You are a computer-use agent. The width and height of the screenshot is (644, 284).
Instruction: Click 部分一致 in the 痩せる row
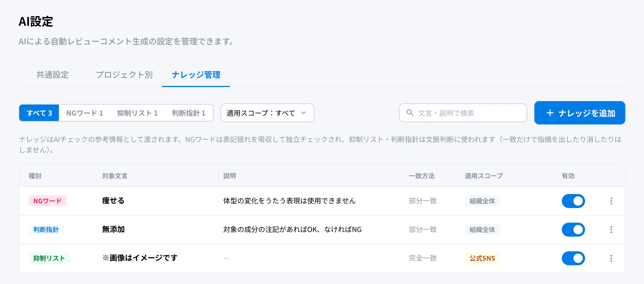[x=423, y=201]
